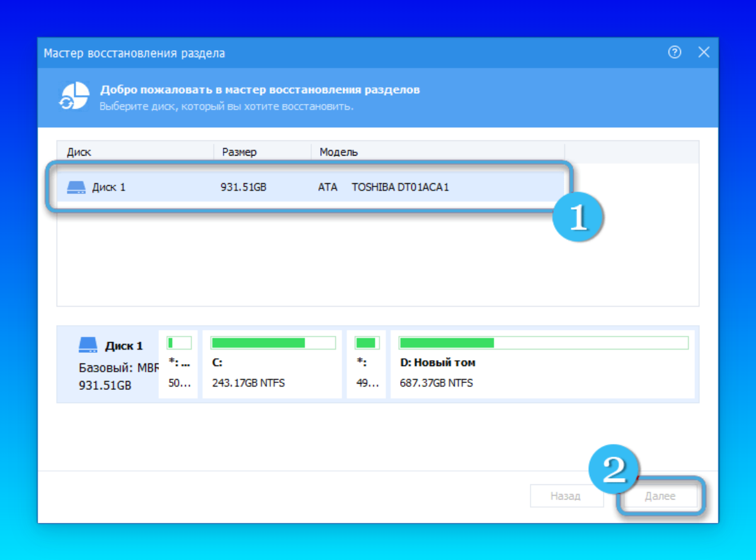The image size is (756, 560).
Task: Select the TOSHIBA DT01ACA1 model text
Action: click(x=400, y=187)
